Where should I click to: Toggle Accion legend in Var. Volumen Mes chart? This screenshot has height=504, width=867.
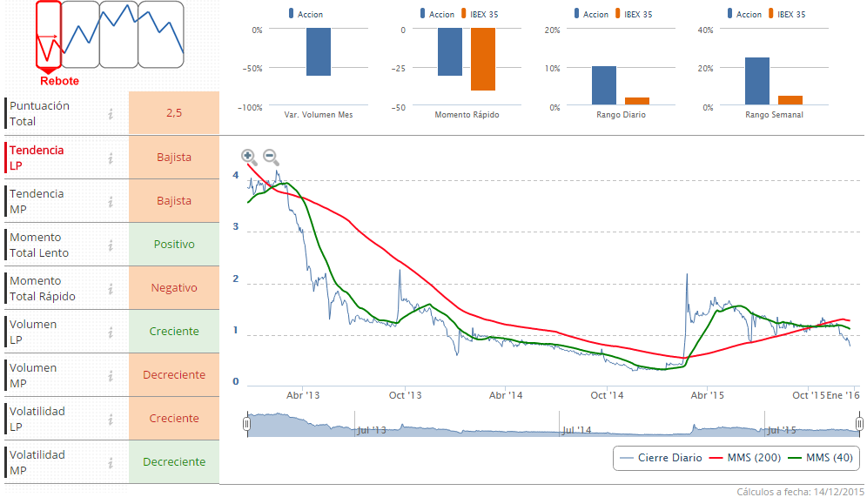pos(306,14)
